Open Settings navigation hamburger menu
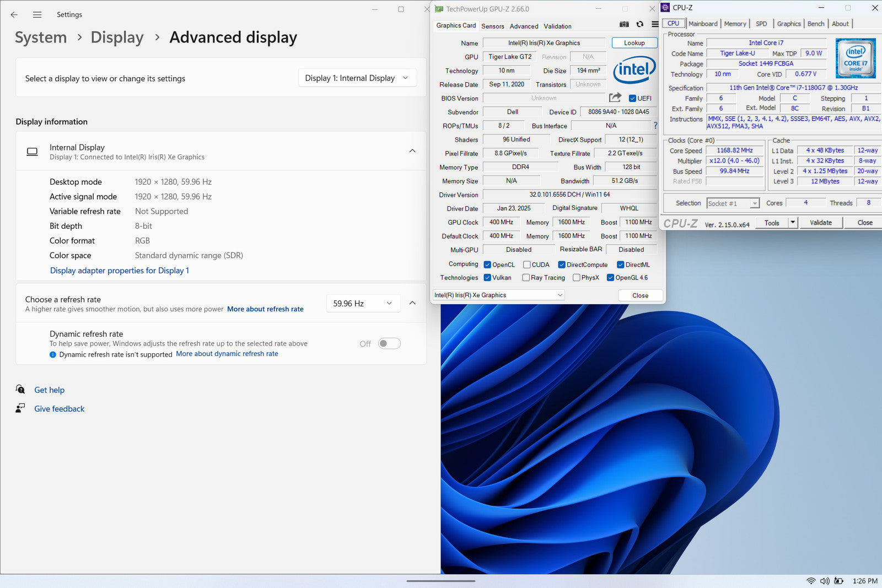The width and height of the screenshot is (882, 588). coord(37,15)
